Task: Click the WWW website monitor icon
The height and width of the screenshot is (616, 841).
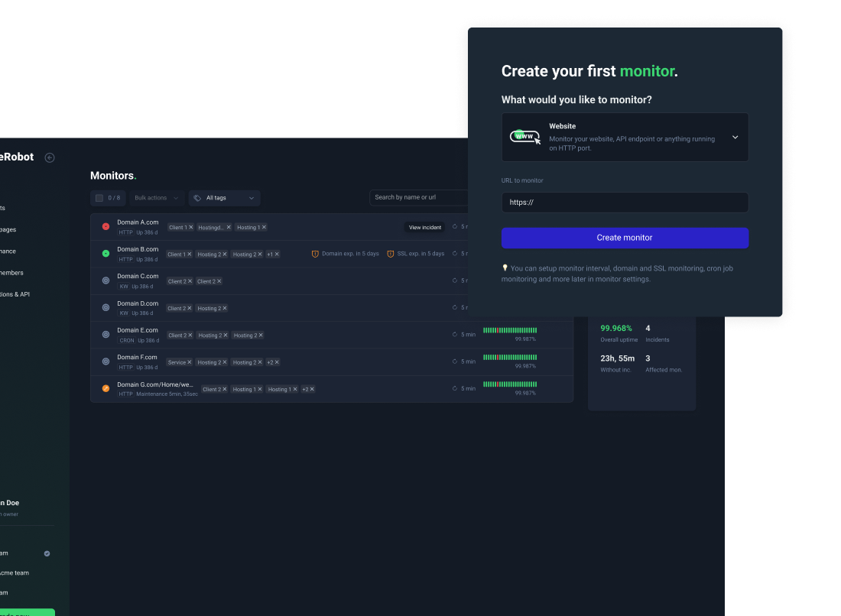Action: tap(524, 137)
